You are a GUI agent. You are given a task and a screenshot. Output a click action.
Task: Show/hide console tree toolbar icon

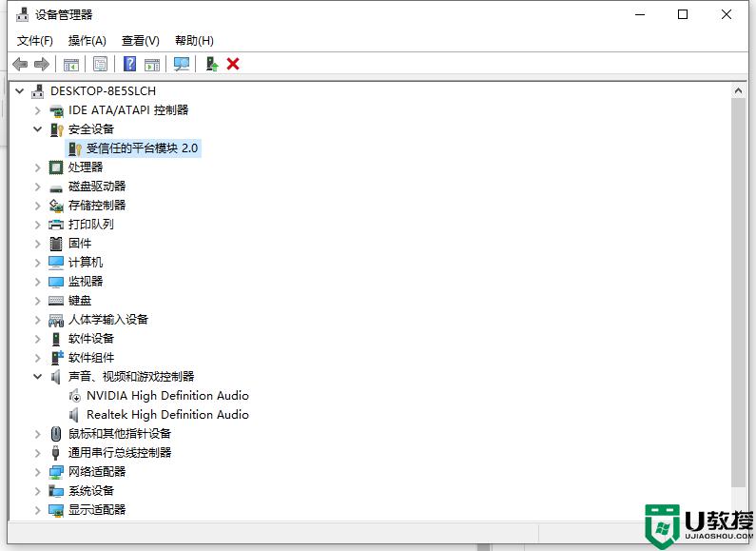(x=71, y=64)
